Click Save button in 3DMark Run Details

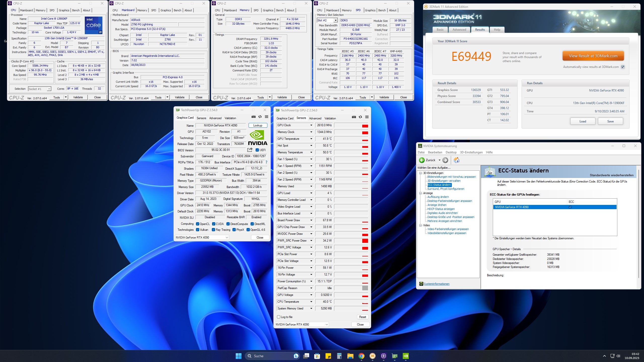point(611,121)
